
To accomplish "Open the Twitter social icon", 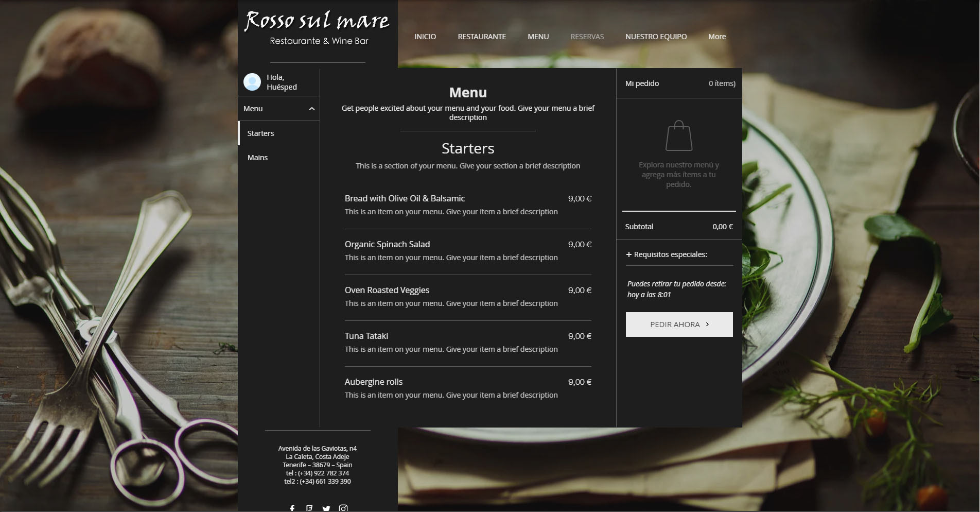I will (326, 508).
